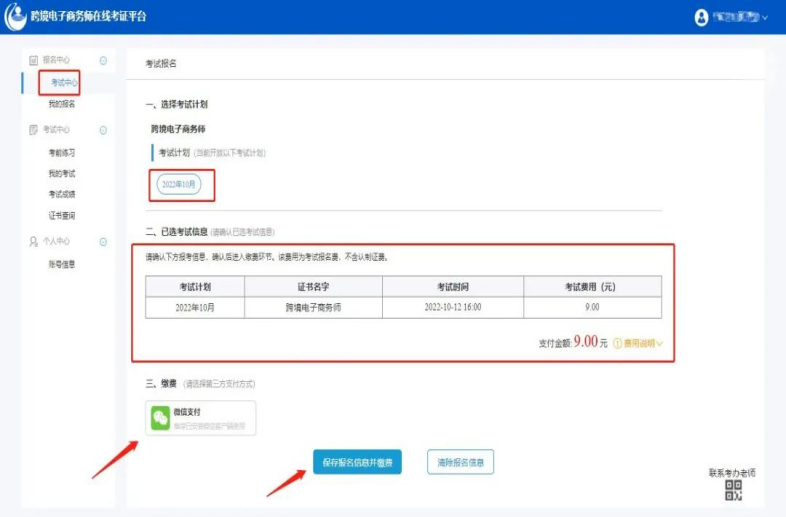786x517 pixels.
Task: Go to 考前练习 in the sidebar
Action: (62, 153)
